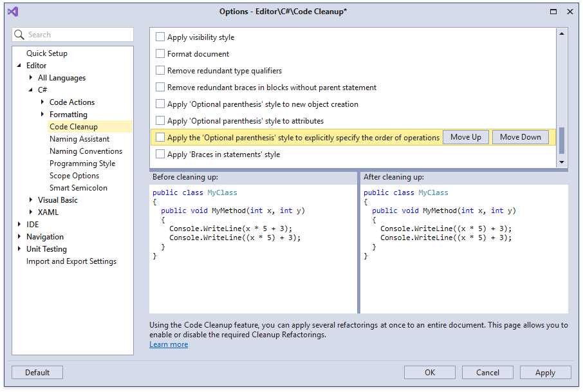This screenshot has width=583, height=392.
Task: Select Naming Conventions in the tree
Action: tap(86, 151)
